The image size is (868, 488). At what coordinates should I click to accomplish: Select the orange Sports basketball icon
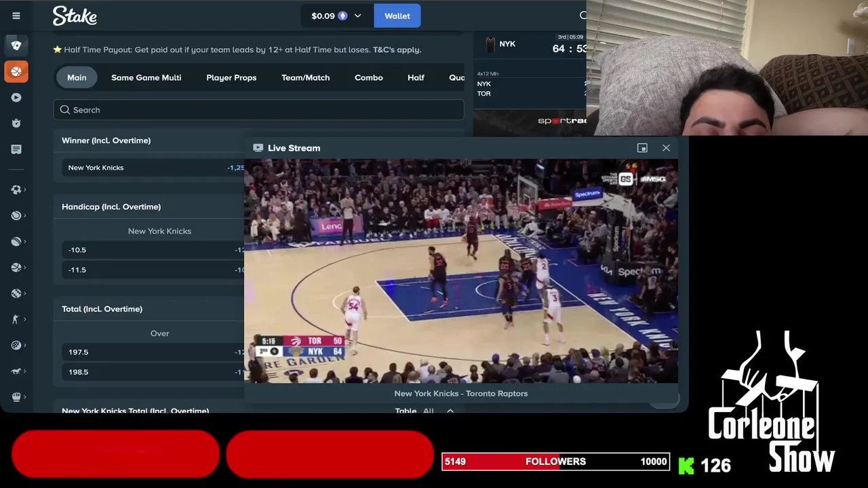click(x=16, y=71)
